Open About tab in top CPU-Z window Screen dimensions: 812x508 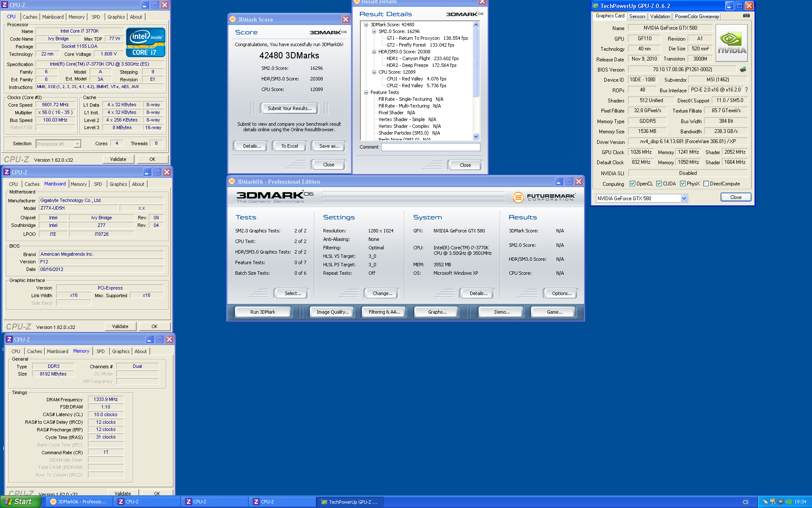coord(136,17)
